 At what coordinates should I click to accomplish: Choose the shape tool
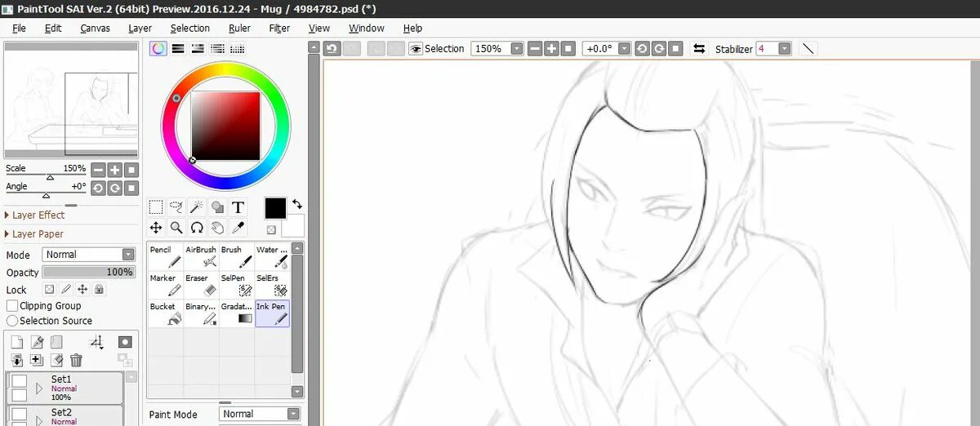217,207
